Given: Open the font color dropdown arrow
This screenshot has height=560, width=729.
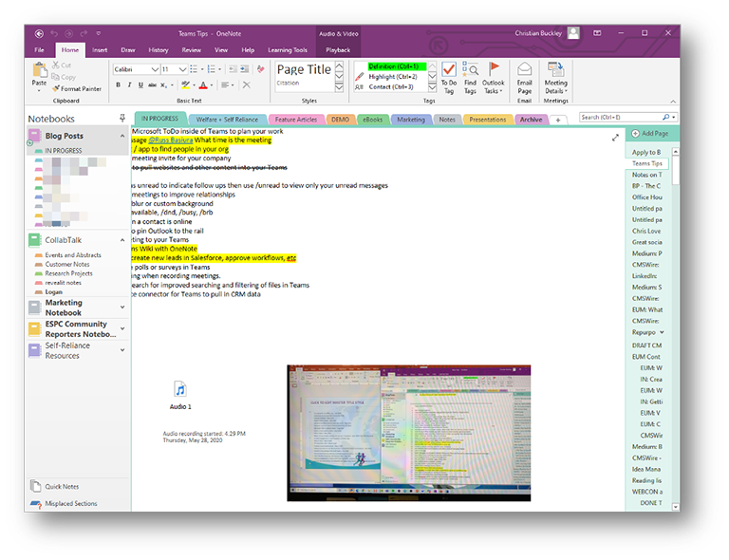Looking at the screenshot, I should pos(212,85).
